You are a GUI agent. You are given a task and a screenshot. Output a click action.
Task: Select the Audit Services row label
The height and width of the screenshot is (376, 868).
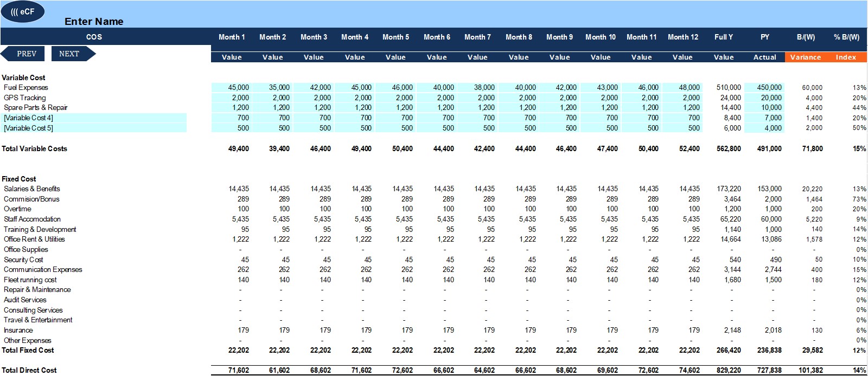click(x=25, y=300)
